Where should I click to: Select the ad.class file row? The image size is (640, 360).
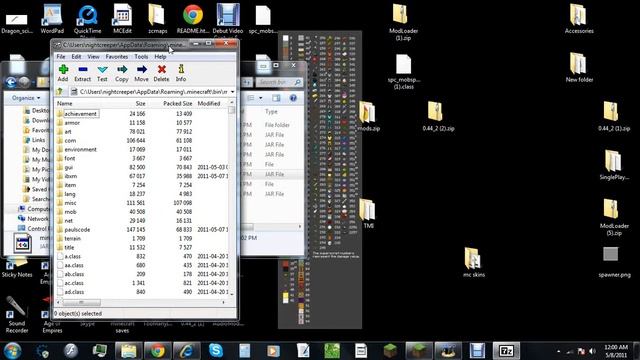coord(142,292)
